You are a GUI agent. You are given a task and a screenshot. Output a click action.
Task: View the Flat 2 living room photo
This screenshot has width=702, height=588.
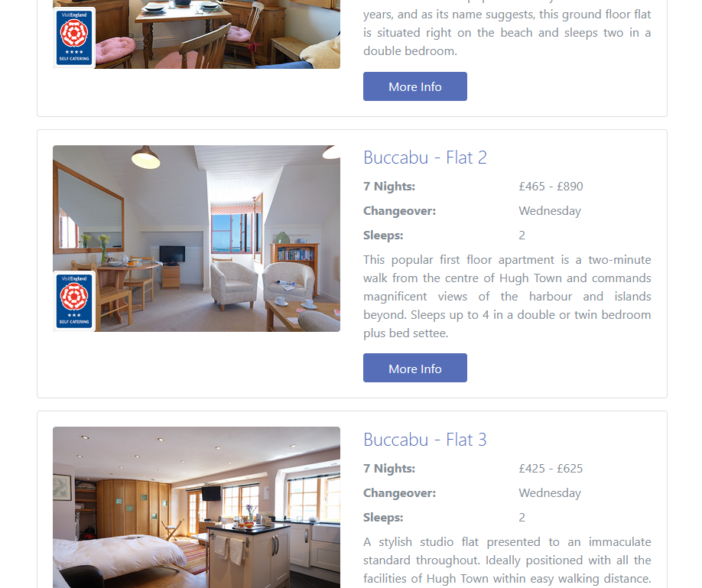tap(197, 239)
